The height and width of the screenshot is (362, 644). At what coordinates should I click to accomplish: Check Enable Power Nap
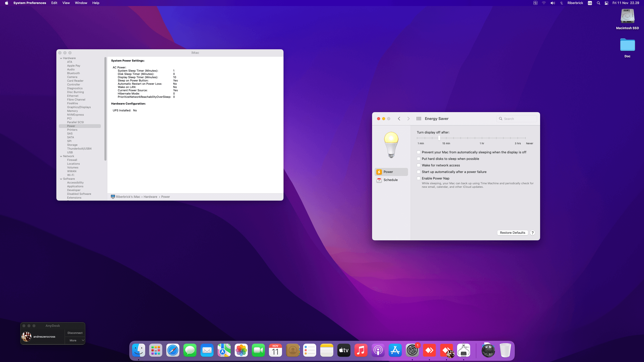(419, 178)
